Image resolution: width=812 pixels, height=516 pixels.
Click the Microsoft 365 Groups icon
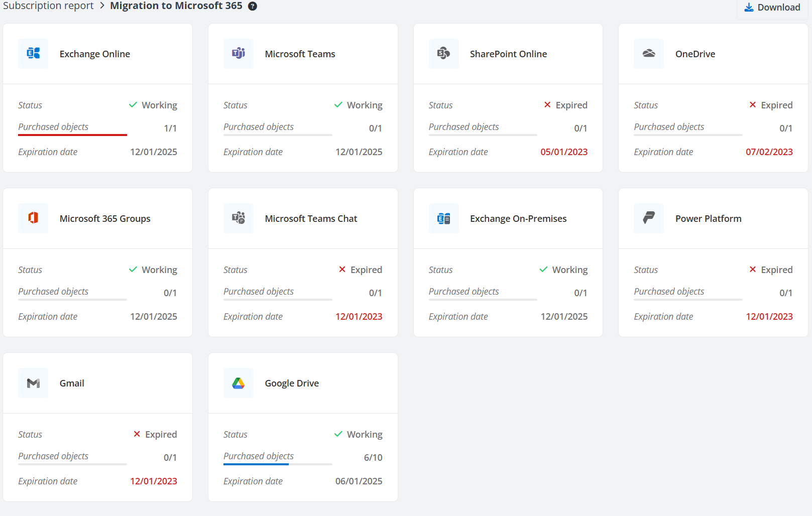[33, 218]
